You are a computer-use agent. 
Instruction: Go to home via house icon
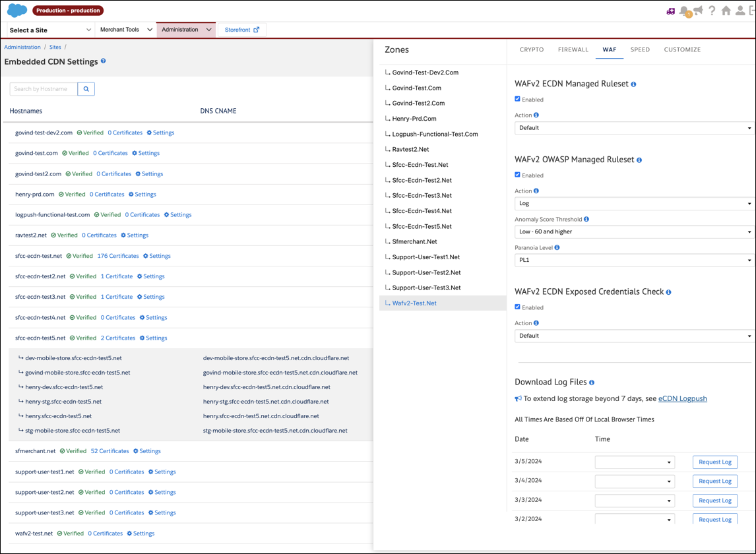point(726,11)
